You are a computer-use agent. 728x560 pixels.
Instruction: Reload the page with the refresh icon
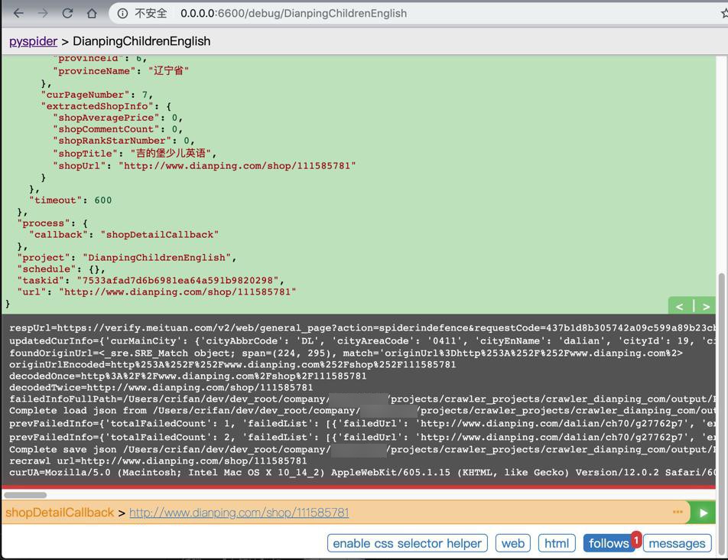pos(67,14)
